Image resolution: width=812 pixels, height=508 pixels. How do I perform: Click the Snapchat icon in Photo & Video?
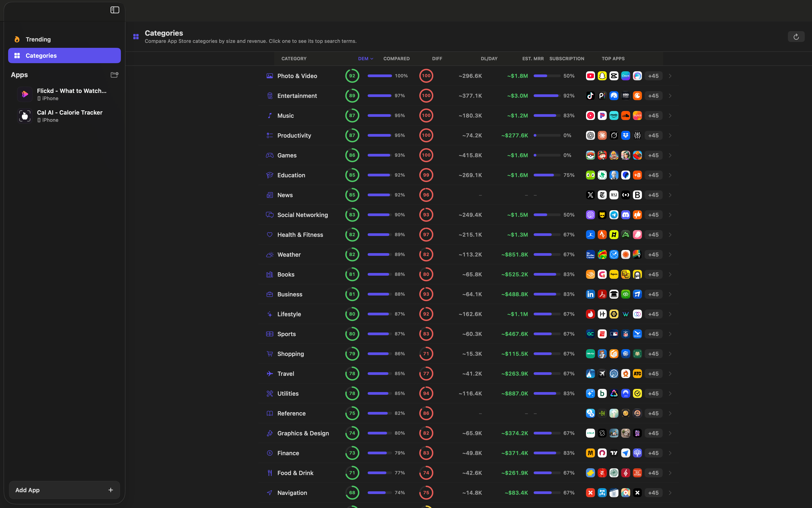(x=602, y=76)
